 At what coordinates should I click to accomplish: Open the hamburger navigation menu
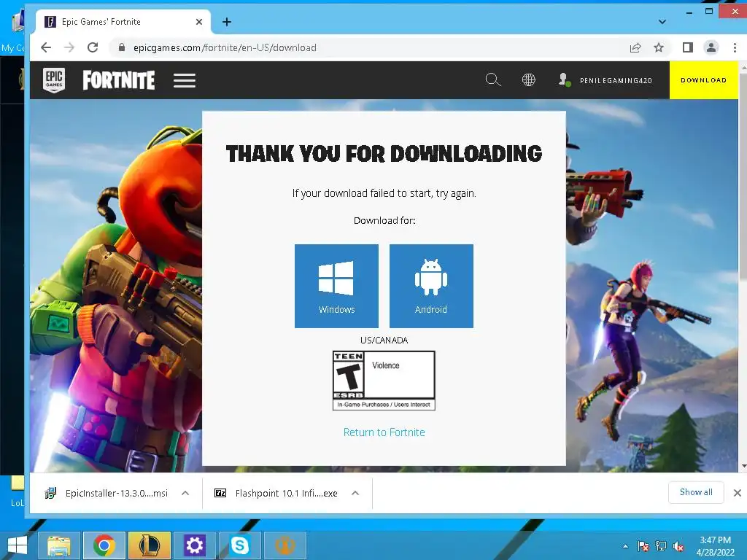185,80
